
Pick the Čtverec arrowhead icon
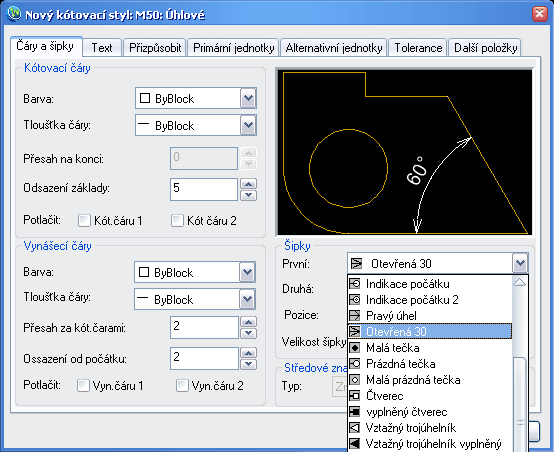[354, 396]
